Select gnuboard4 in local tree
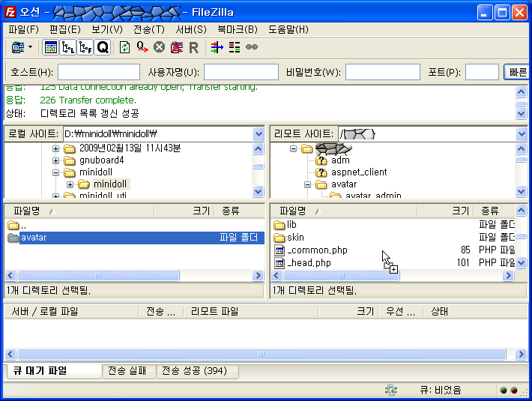Image resolution: width=532 pixels, height=401 pixels. [x=101, y=160]
